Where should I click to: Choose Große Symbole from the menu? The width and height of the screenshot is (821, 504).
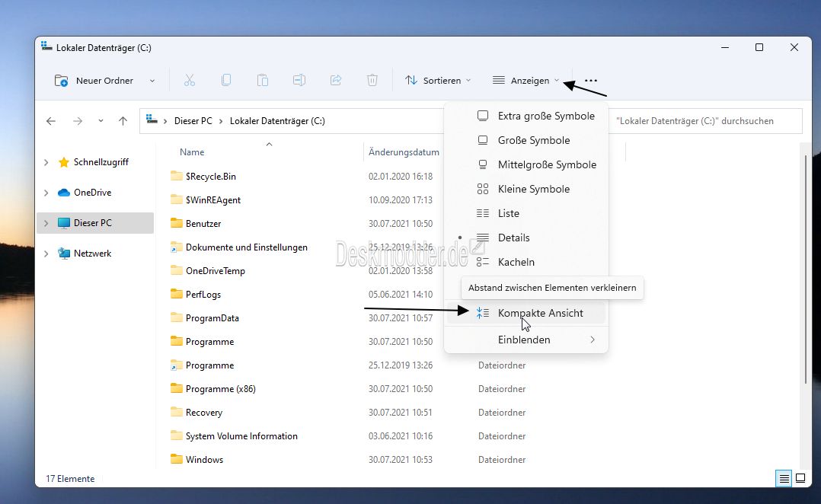pyautogui.click(x=526, y=140)
